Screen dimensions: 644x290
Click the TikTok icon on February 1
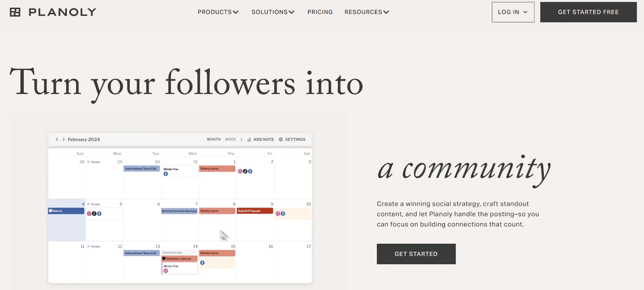point(245,171)
